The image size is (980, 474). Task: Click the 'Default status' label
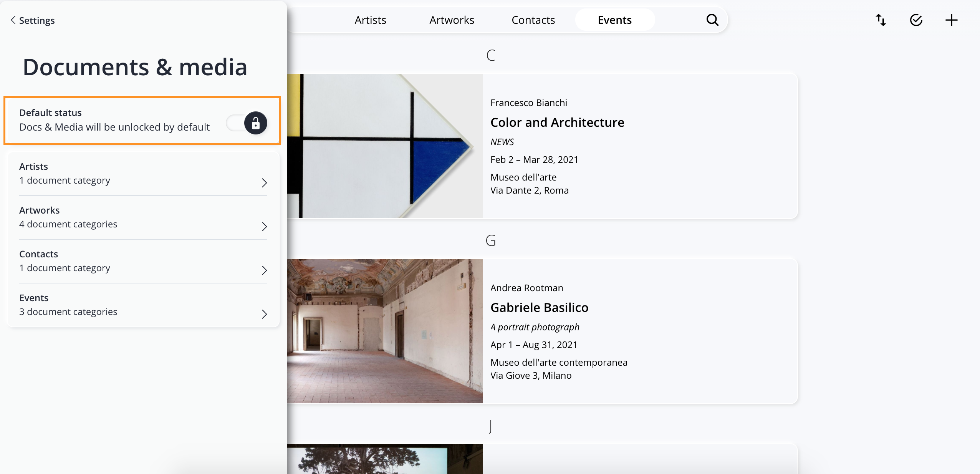(50, 113)
